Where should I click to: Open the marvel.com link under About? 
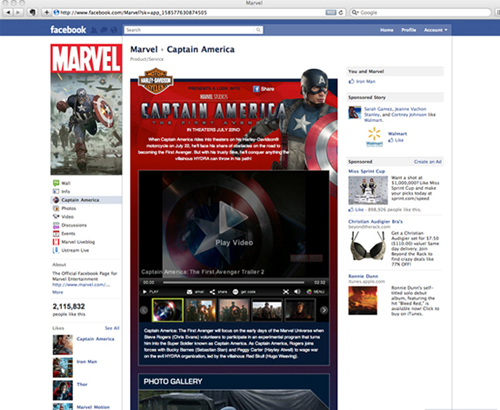pos(81,285)
